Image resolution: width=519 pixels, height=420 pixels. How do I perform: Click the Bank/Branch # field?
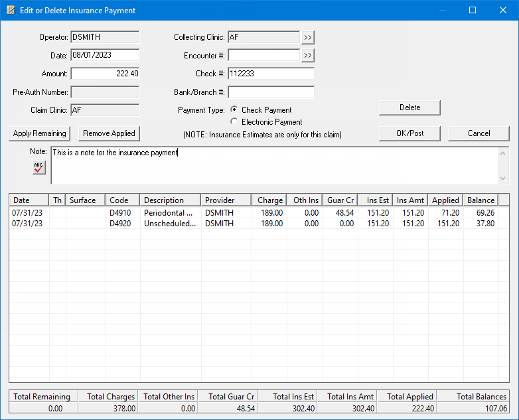(x=270, y=92)
